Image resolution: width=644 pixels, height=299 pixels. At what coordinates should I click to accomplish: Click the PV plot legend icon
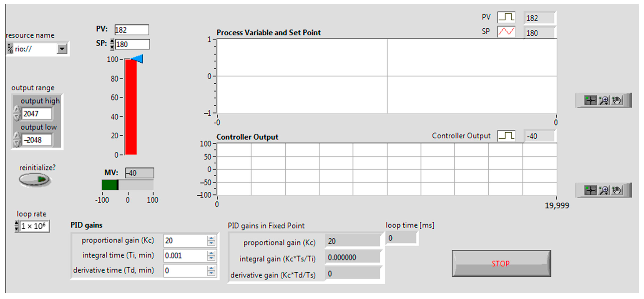click(506, 17)
